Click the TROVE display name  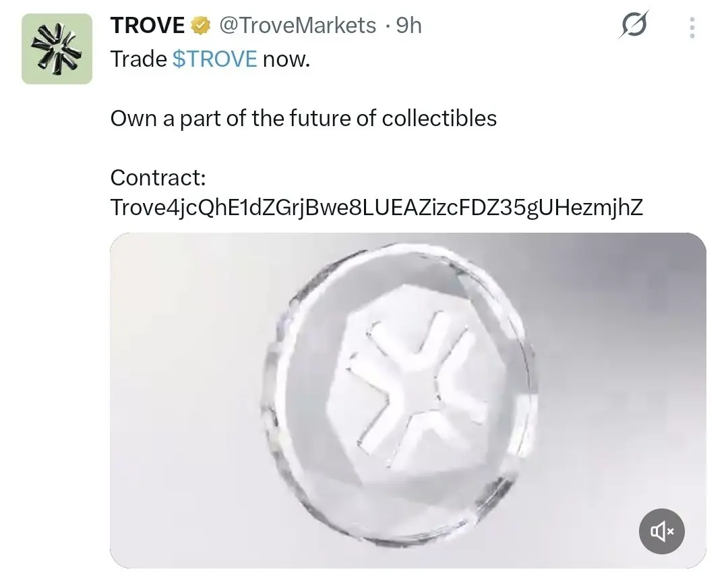click(x=148, y=25)
